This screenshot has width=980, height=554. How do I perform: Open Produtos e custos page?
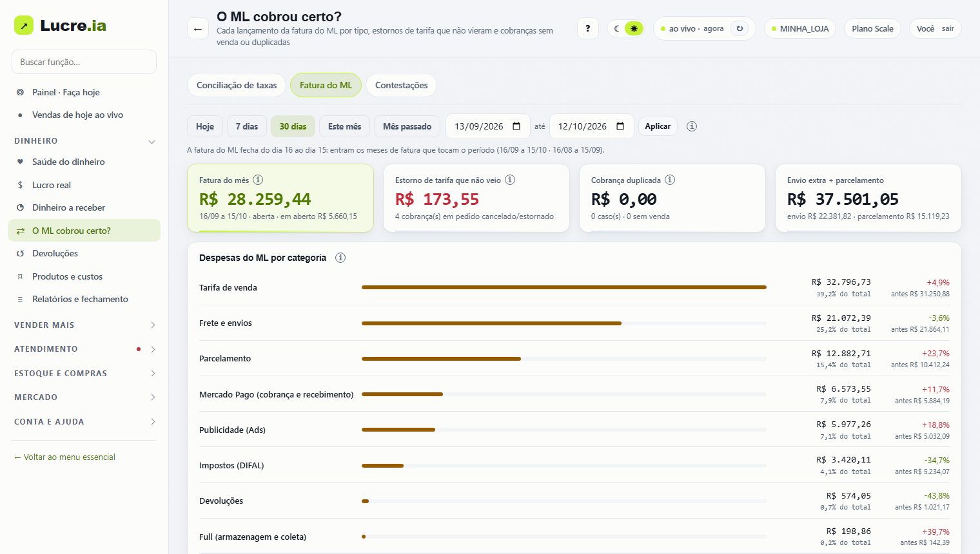tap(84, 276)
